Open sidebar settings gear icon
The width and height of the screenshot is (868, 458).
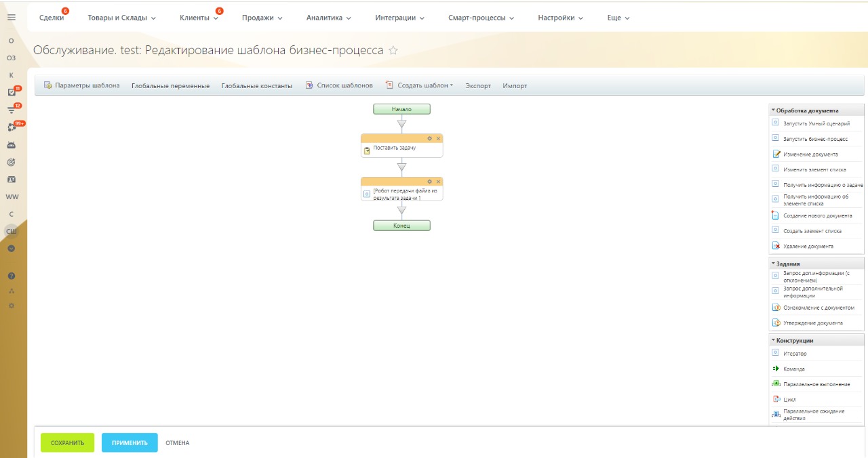coord(12,306)
